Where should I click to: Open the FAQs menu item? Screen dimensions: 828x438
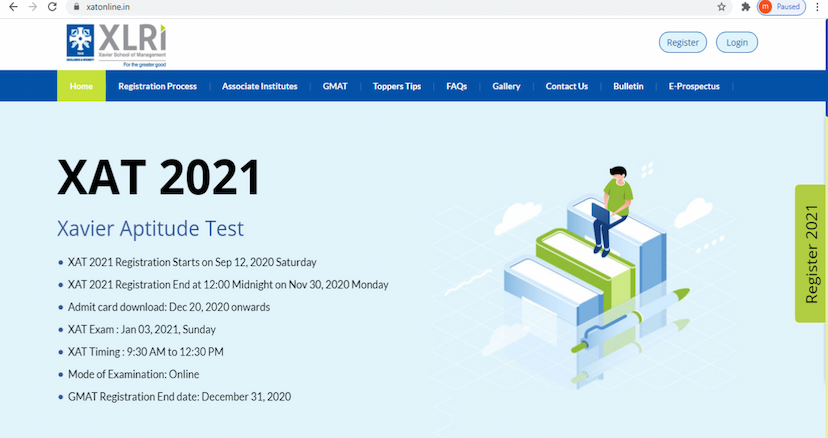tap(456, 86)
